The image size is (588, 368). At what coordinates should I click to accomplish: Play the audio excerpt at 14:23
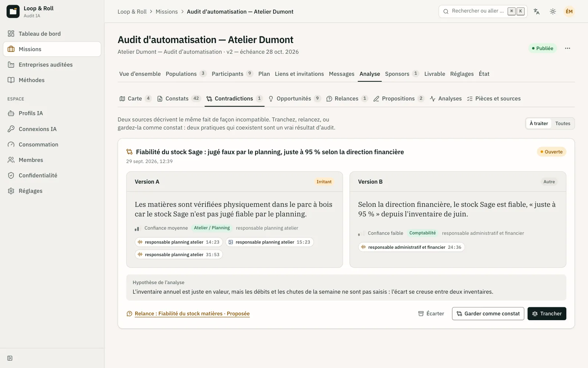tap(179, 242)
